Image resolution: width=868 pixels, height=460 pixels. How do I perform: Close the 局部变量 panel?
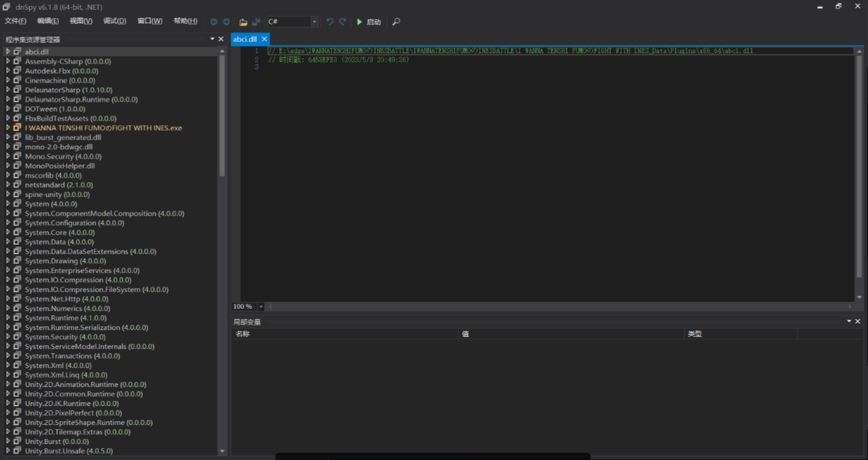coord(858,322)
